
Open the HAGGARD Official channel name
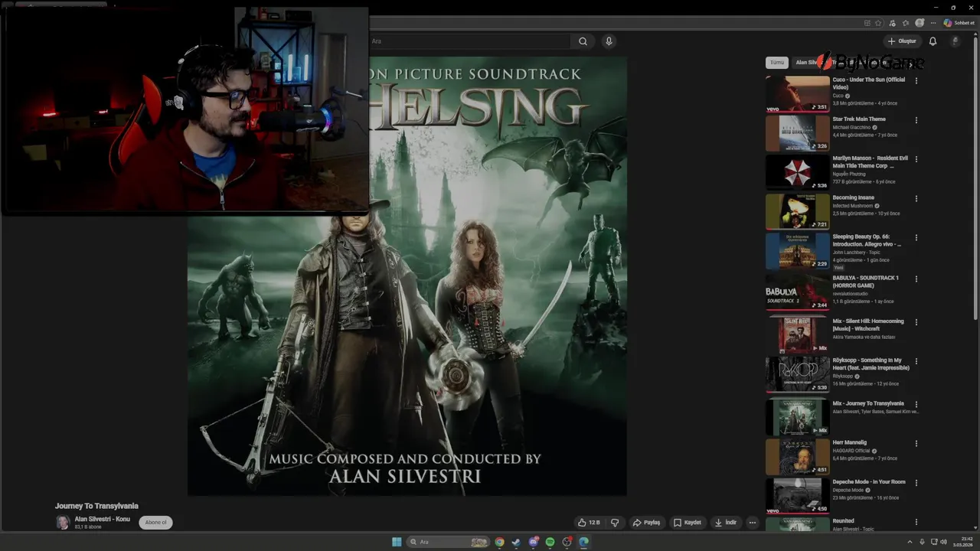[x=851, y=451]
